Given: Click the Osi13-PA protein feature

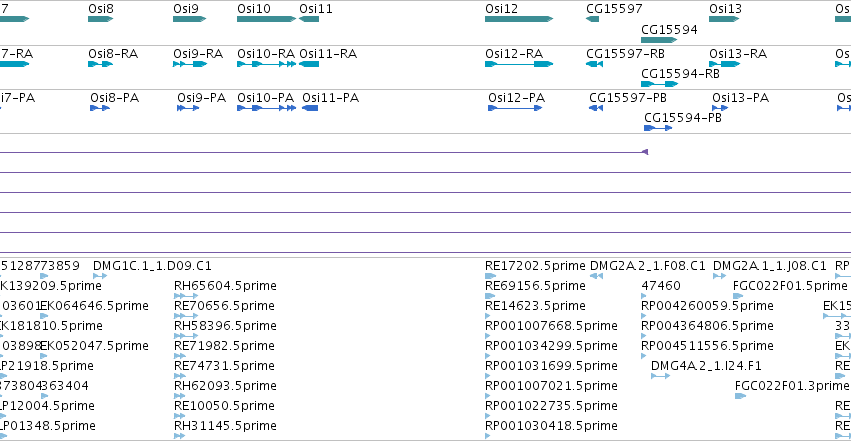Looking at the screenshot, I should click(x=720, y=108).
